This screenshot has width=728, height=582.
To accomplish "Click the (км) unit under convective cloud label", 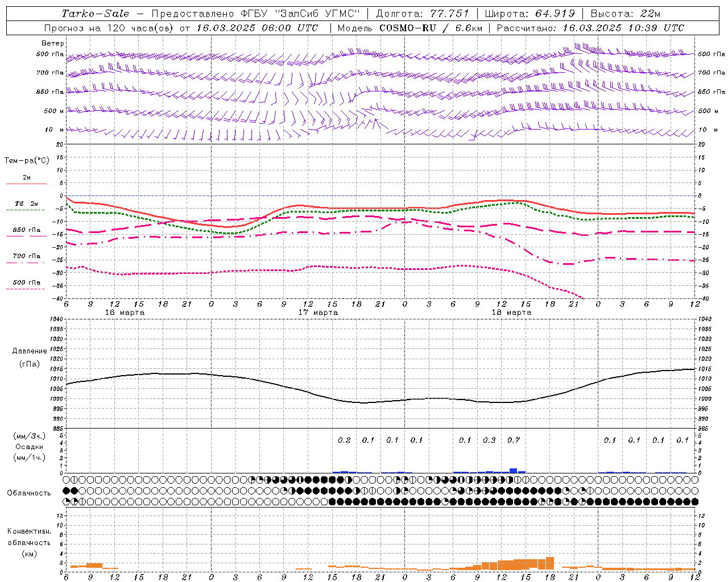I will (30, 554).
